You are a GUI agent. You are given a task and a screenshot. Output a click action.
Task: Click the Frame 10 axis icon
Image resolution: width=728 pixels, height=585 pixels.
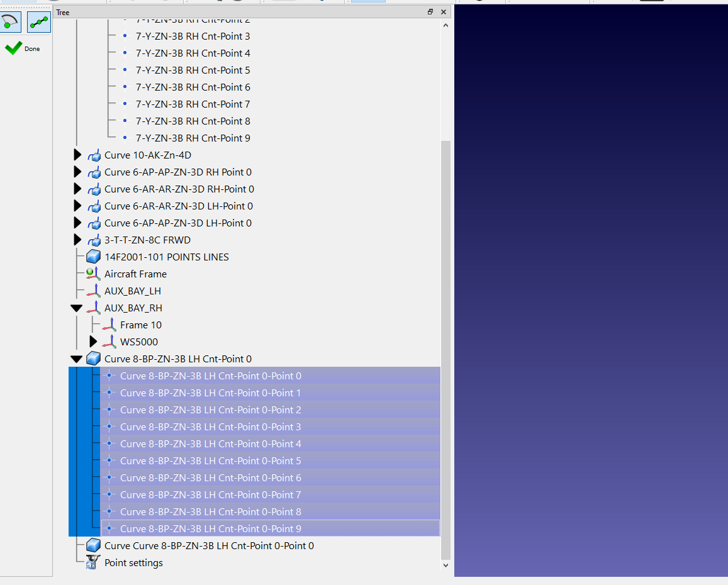pyautogui.click(x=109, y=325)
